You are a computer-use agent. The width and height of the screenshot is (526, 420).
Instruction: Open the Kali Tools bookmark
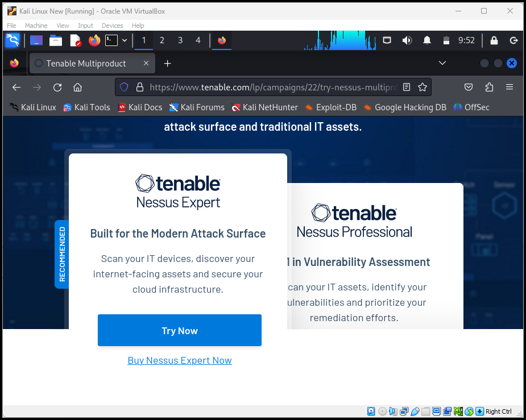click(x=86, y=107)
